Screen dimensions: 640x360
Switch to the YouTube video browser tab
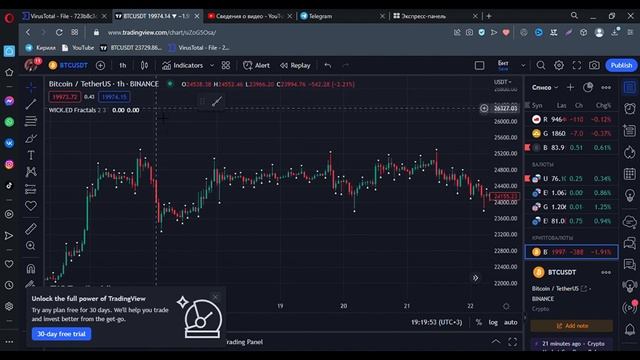tap(249, 16)
